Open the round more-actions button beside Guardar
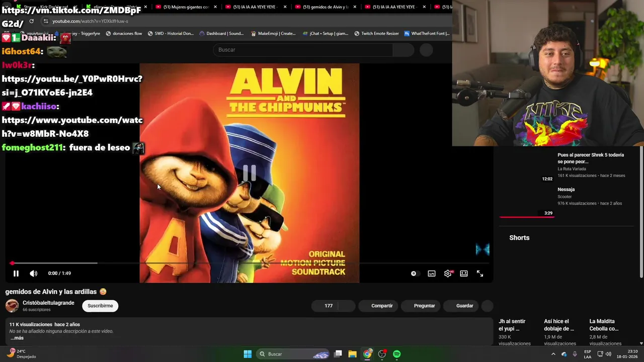Viewport: 644px width, 362px height. click(x=487, y=306)
